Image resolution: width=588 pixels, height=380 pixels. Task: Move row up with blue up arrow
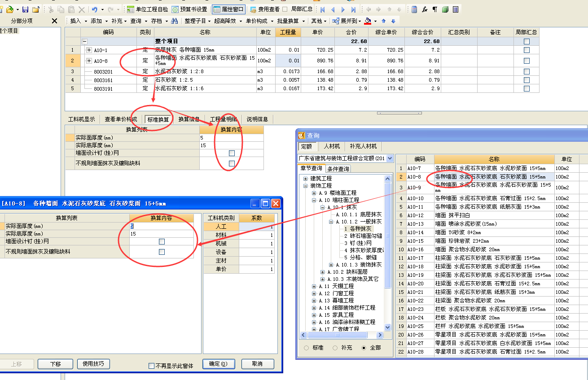pyautogui.click(x=383, y=21)
